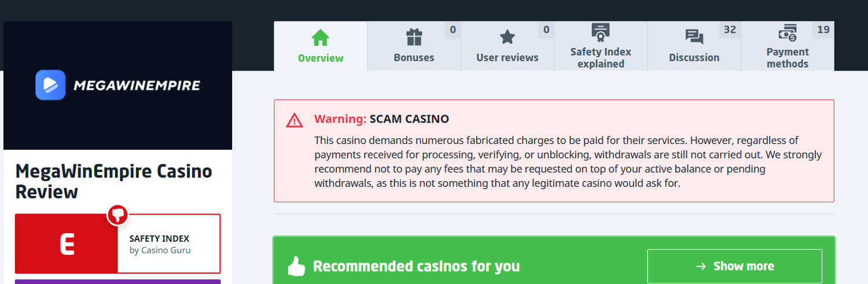Click the Discussion chat bubbles icon
868x284 pixels.
point(694,38)
